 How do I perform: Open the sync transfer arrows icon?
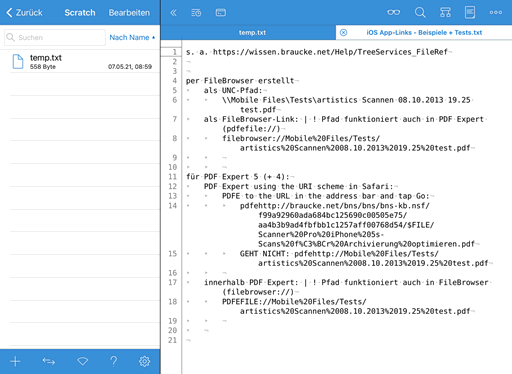(x=49, y=361)
